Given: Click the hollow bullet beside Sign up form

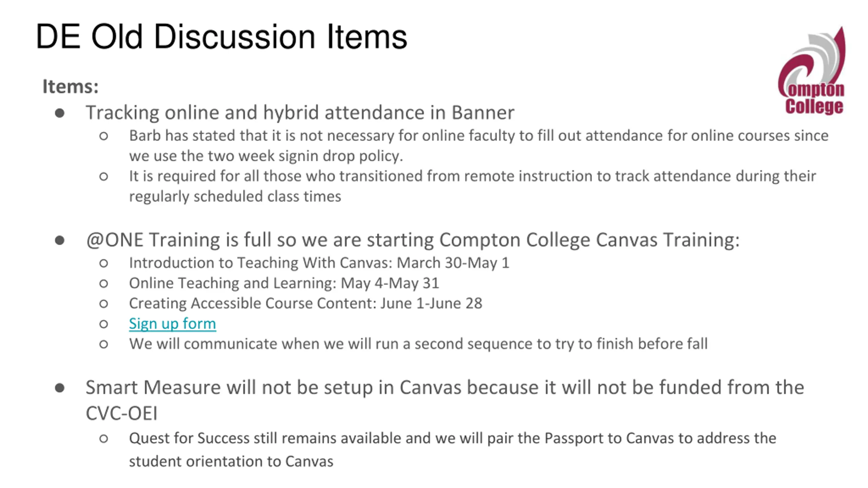Looking at the screenshot, I should (104, 324).
